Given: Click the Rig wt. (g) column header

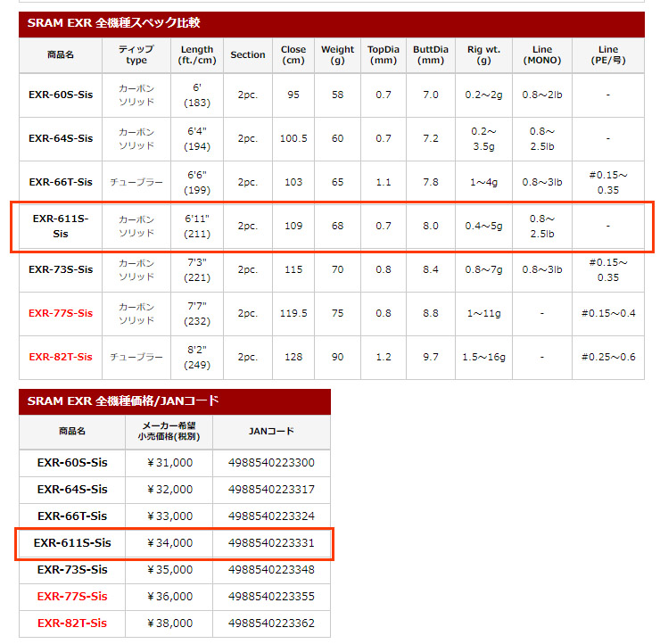Looking at the screenshot, I should click(x=483, y=54).
